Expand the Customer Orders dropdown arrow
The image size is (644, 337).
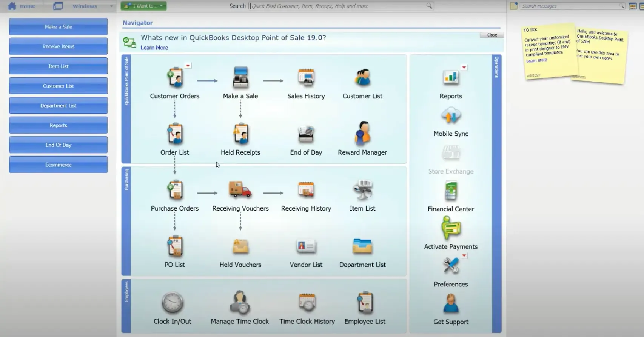point(188,66)
